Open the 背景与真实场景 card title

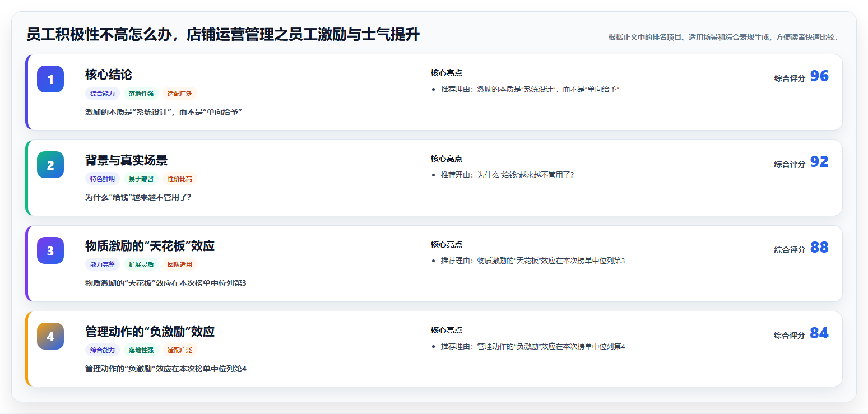[x=126, y=160]
